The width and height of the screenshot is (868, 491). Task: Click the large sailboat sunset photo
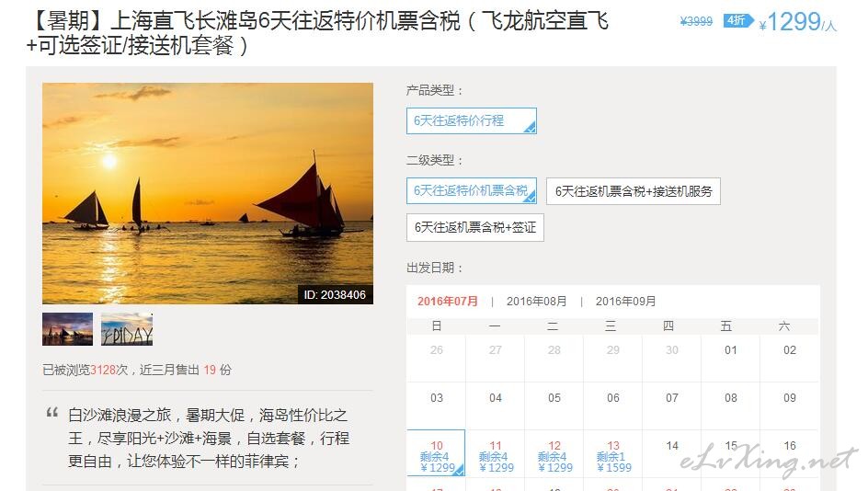[x=208, y=193]
